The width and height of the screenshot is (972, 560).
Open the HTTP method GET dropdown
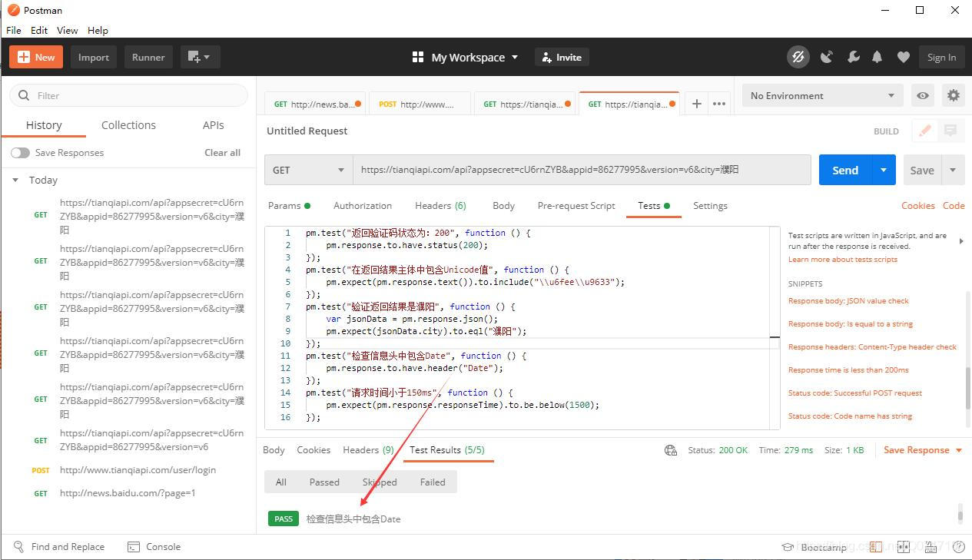click(x=309, y=170)
